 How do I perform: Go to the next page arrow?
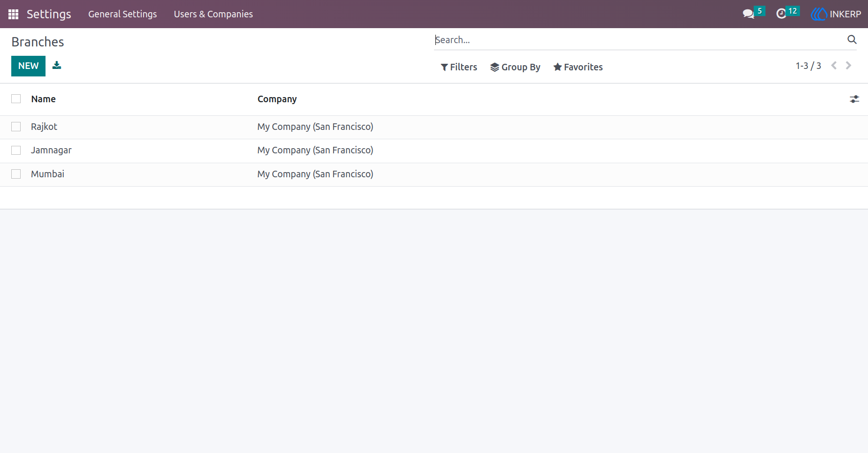[848, 66]
